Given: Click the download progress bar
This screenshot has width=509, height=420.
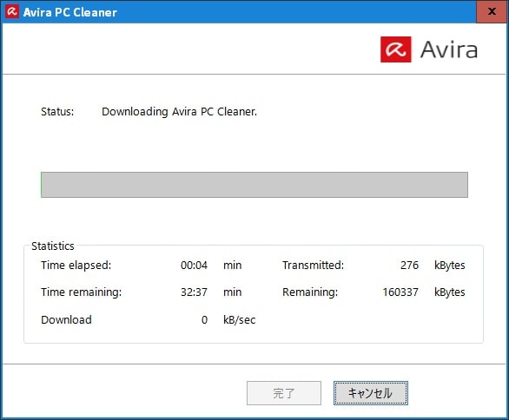Looking at the screenshot, I should (x=254, y=185).
